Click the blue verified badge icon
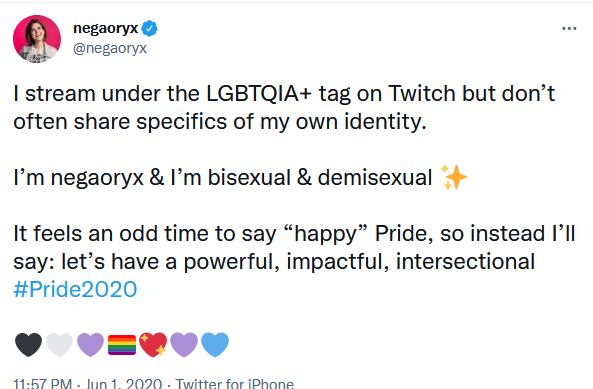The image size is (593, 389). tap(149, 28)
